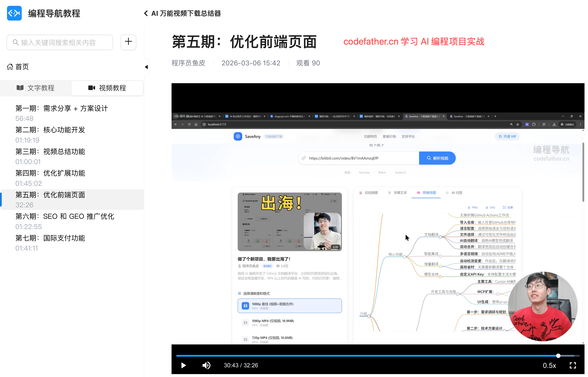This screenshot has height=377, width=588.
Task: Switch to the 文字教程 tab
Action: 36,88
